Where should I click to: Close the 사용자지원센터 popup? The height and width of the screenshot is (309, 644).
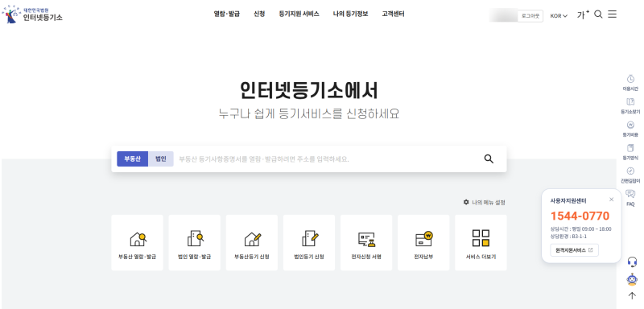[x=611, y=200]
